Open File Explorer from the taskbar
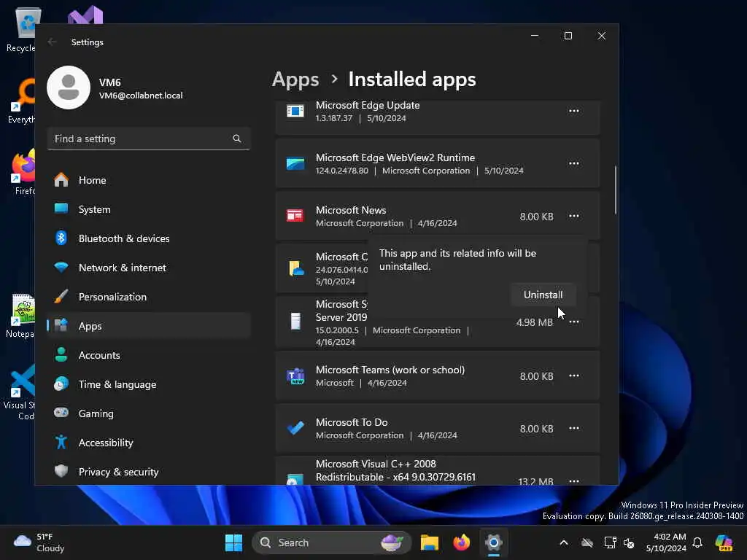Viewport: 747px width, 560px height. (429, 542)
